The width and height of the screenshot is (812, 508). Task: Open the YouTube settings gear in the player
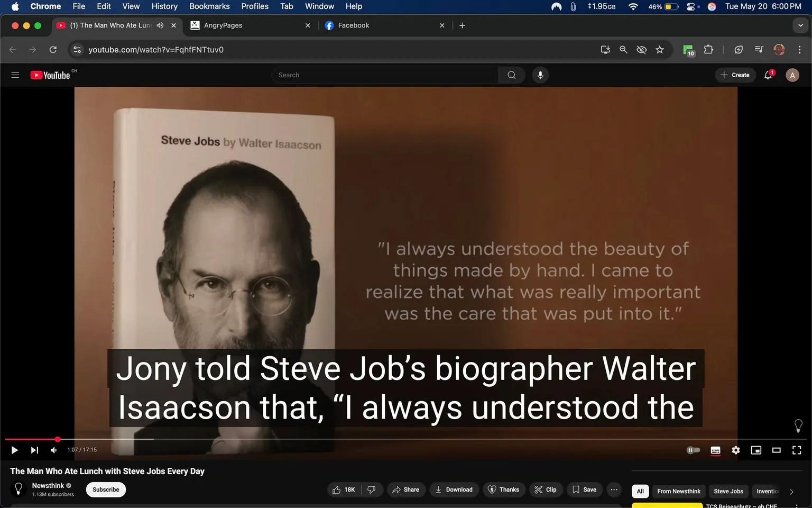click(735, 450)
